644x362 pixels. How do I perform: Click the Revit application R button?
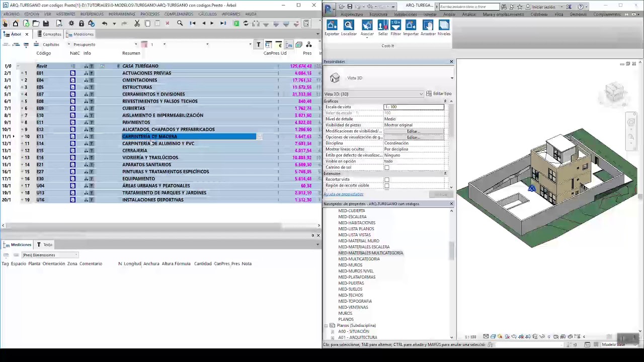click(x=329, y=9)
